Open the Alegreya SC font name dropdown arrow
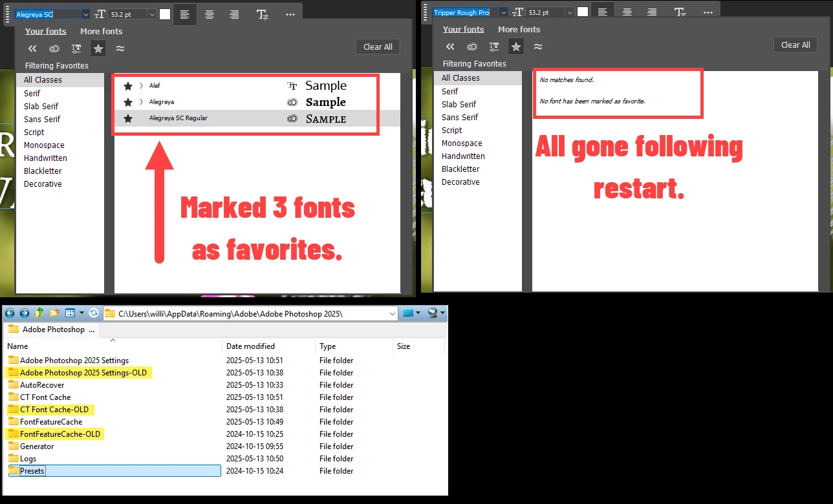 click(85, 14)
